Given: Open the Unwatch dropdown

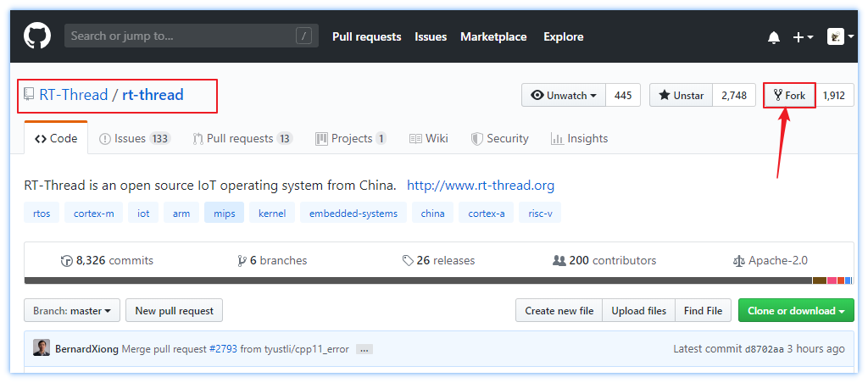Looking at the screenshot, I should 564,96.
